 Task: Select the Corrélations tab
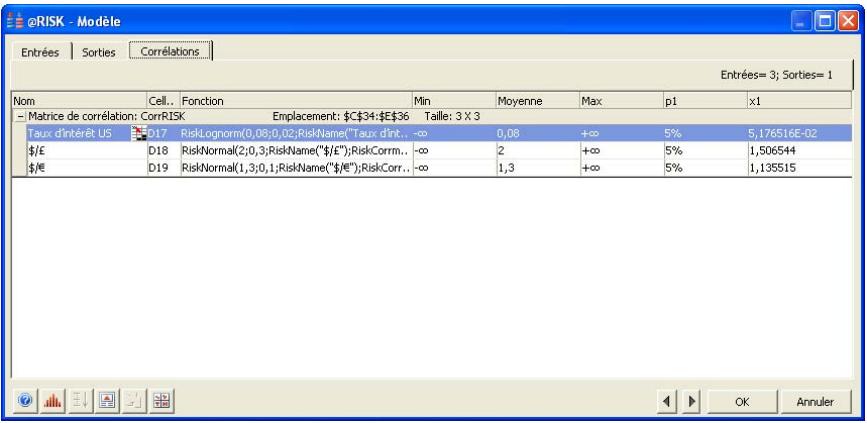[170, 50]
